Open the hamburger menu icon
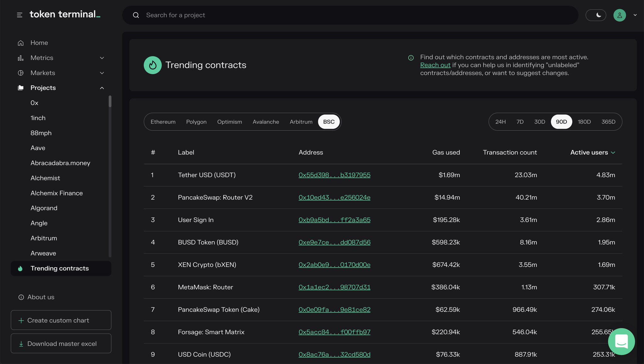 (19, 15)
